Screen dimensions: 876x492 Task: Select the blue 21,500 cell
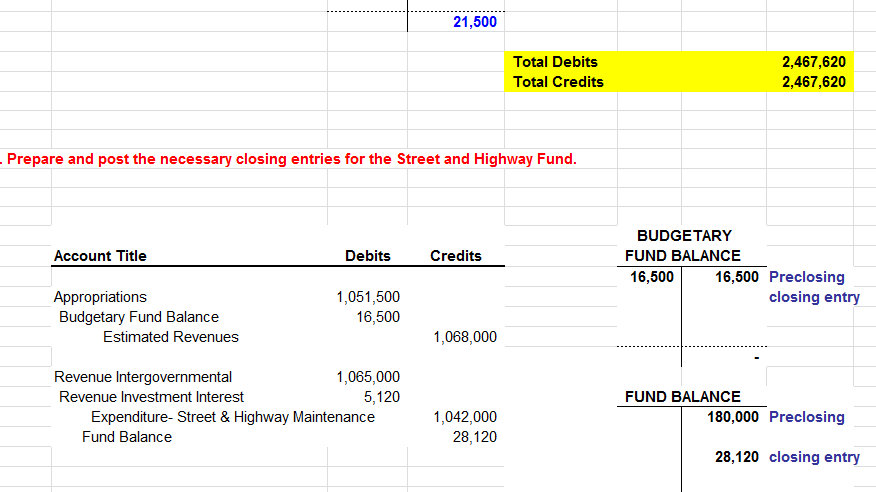point(474,22)
